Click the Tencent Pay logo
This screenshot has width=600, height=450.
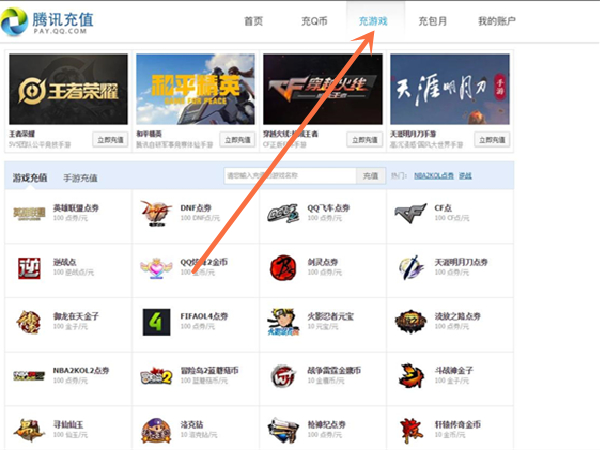(47, 21)
